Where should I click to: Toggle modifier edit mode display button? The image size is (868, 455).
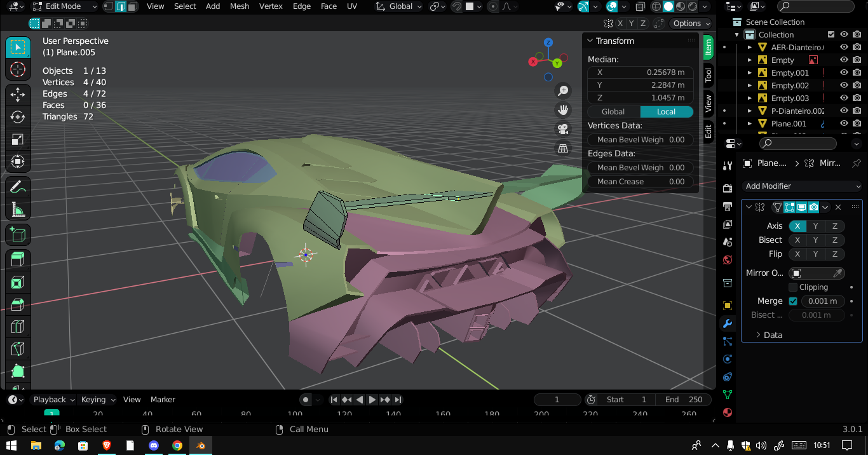[x=789, y=207]
